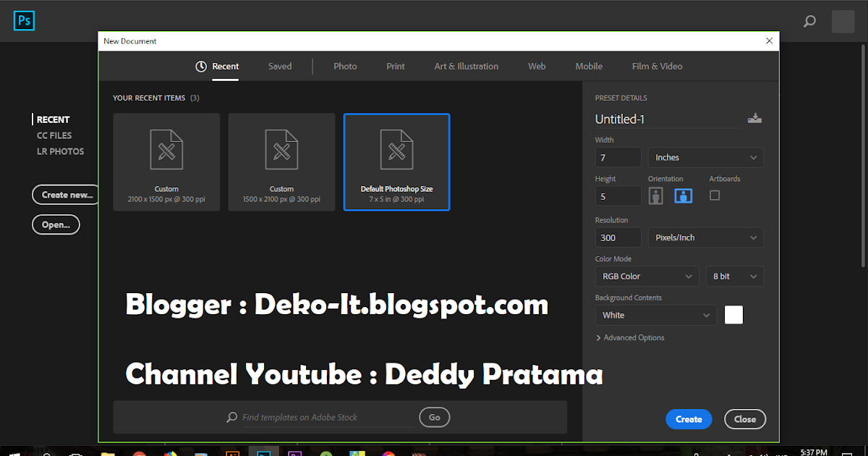
Task: Click the Find templates on Adobe Stock field
Action: [320, 418]
